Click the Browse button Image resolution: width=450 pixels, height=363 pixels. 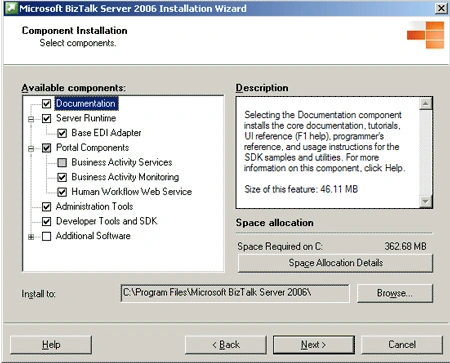point(395,293)
